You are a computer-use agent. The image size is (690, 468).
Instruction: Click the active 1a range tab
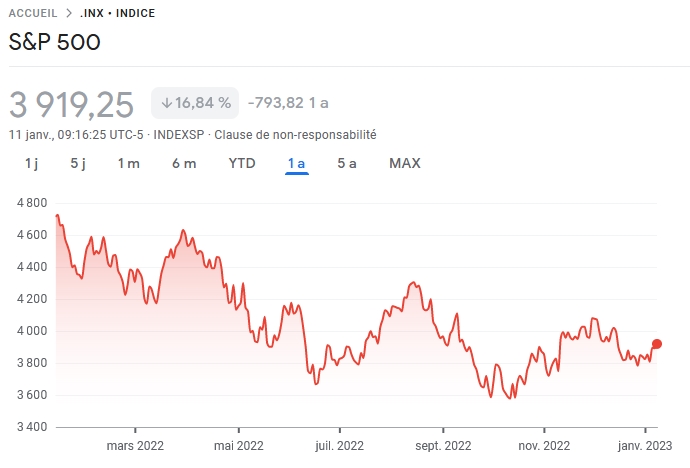[296, 163]
